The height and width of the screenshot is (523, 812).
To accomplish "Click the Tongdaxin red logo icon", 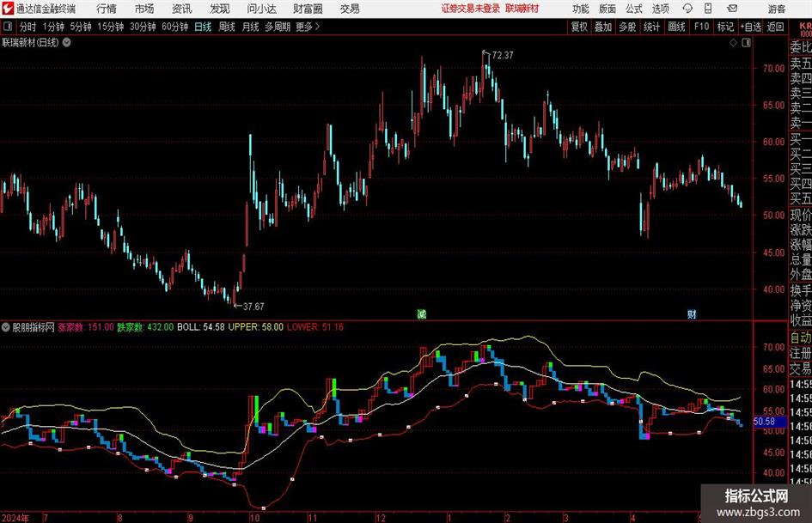I will click(x=8, y=9).
